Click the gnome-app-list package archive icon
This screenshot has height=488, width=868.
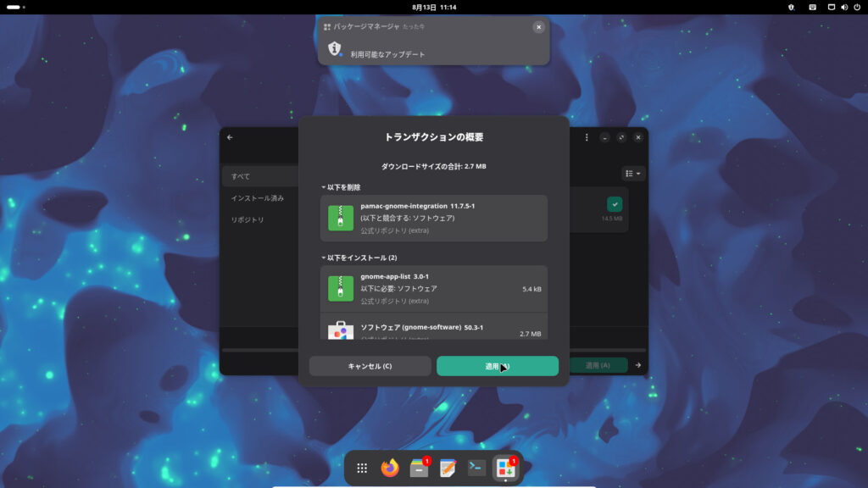341,288
